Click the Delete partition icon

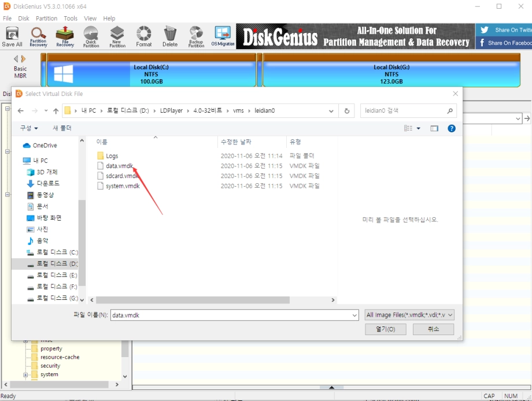pyautogui.click(x=170, y=36)
